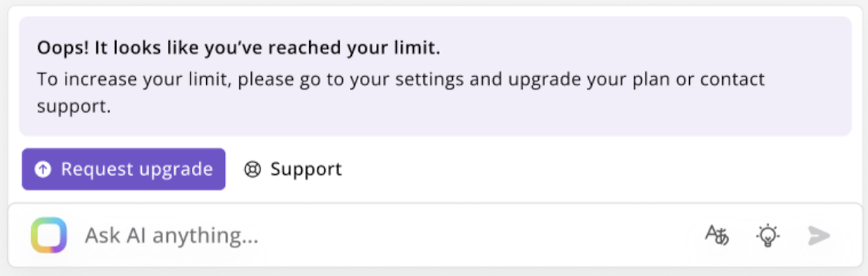Click the 'Ask AI anything...' placeholder text
The image size is (868, 276).
[172, 235]
